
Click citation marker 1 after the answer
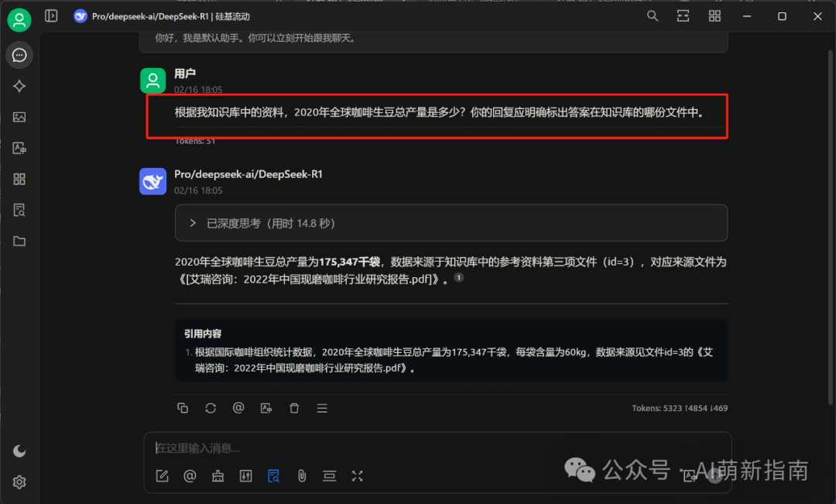[x=458, y=277]
